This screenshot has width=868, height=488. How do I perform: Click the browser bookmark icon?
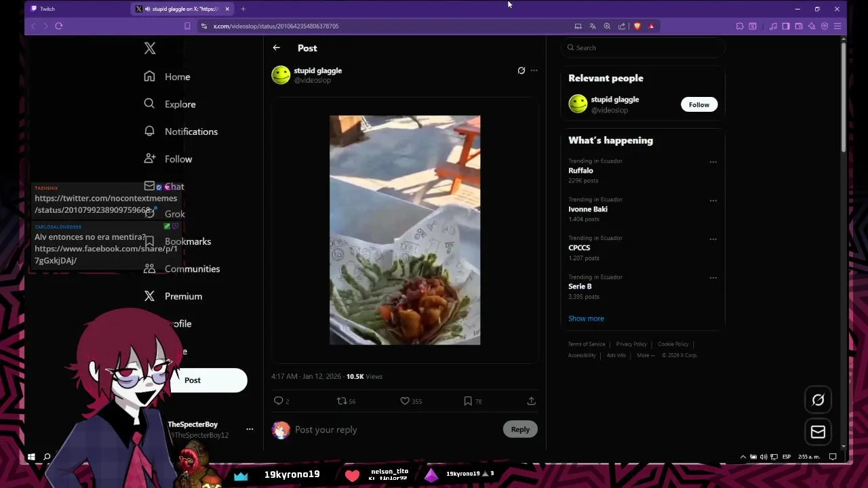pyautogui.click(x=187, y=26)
